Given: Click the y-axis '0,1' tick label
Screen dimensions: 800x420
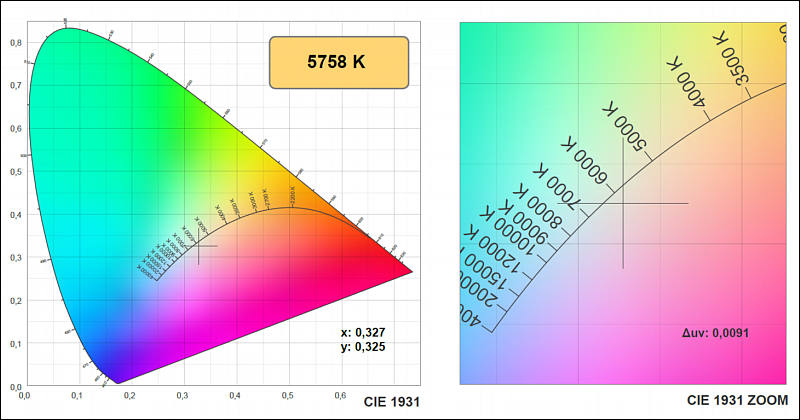Looking at the screenshot, I should point(16,344).
